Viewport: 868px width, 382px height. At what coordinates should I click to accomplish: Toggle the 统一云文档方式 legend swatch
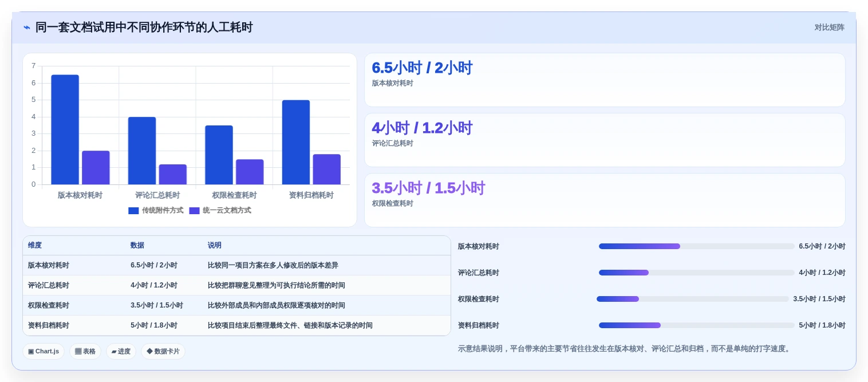tap(194, 211)
